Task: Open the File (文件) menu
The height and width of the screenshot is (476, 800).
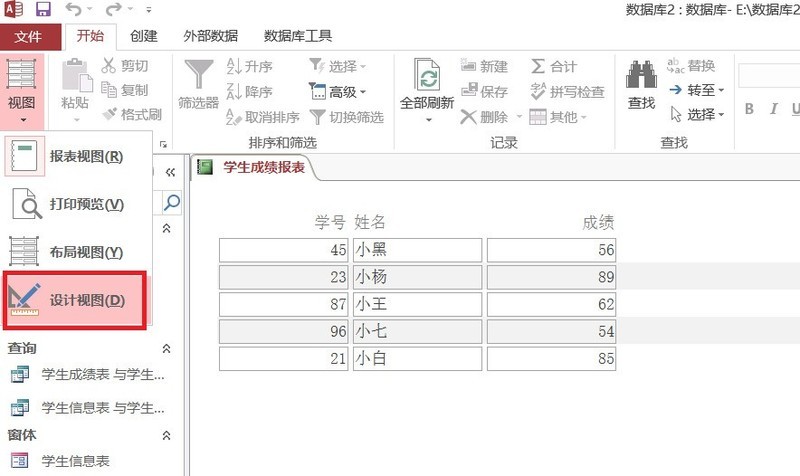Action: (x=29, y=37)
